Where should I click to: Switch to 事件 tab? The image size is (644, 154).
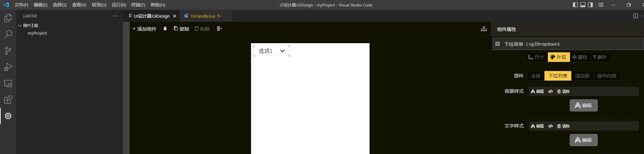[600, 57]
